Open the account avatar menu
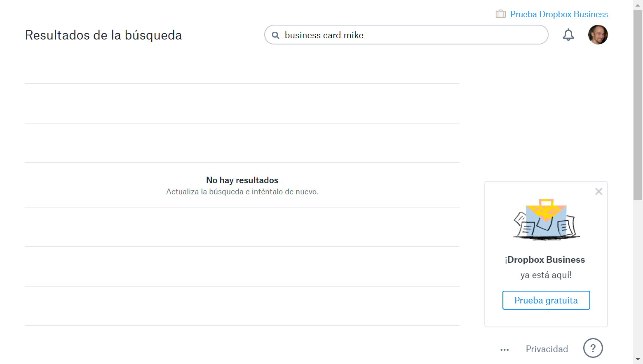 point(598,35)
